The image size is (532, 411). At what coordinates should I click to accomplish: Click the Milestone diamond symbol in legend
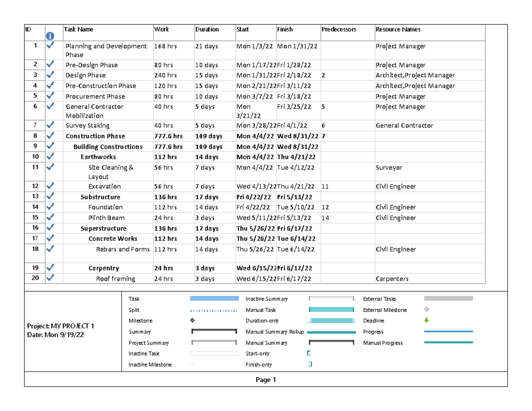(x=192, y=321)
